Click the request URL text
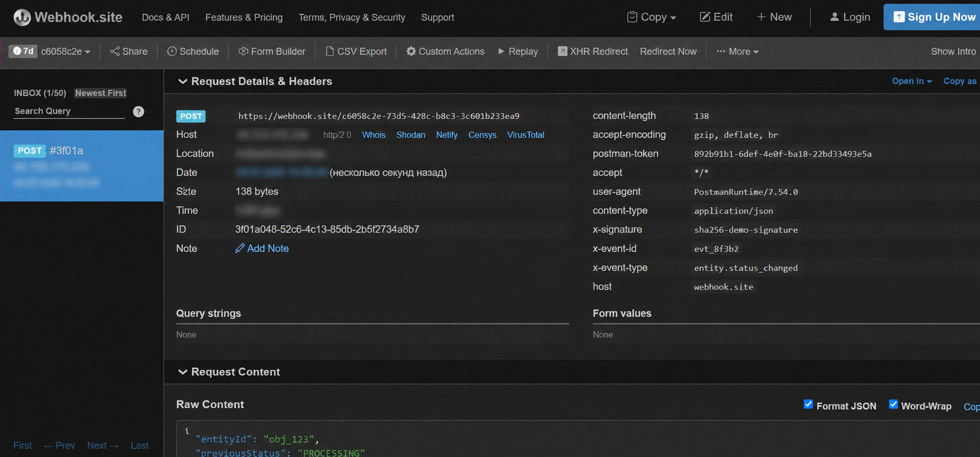 378,116
